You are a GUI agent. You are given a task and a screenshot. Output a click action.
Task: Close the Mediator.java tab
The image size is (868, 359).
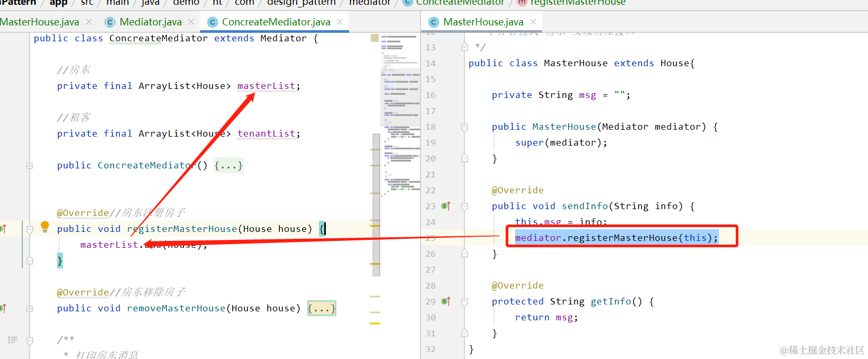tap(191, 22)
